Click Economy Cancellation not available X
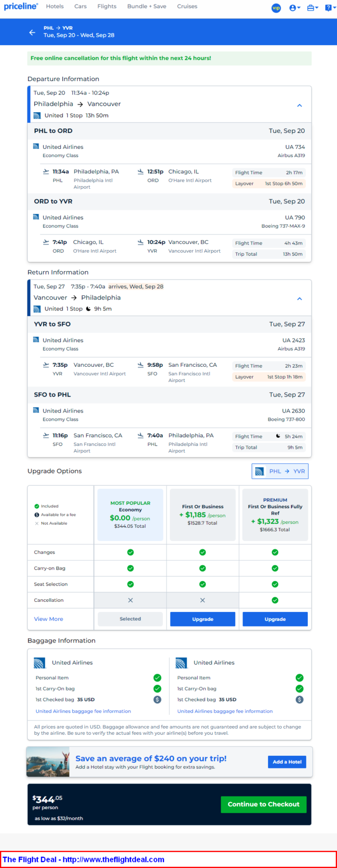Viewport: 337px width, 868px height. [x=130, y=600]
